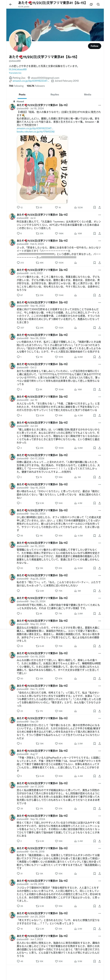This screenshot has width=110, height=980.
Task: Open the lit.link/atasoØØ profile link
Action: click(x=17, y=70)
